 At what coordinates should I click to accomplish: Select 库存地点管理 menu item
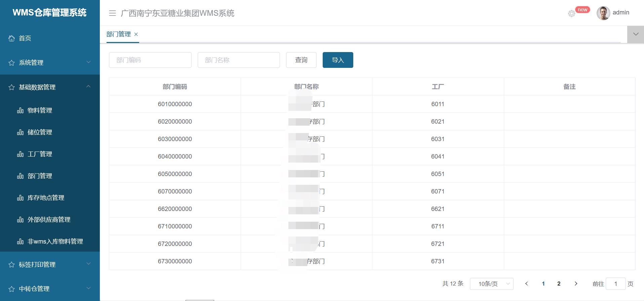coord(46,198)
